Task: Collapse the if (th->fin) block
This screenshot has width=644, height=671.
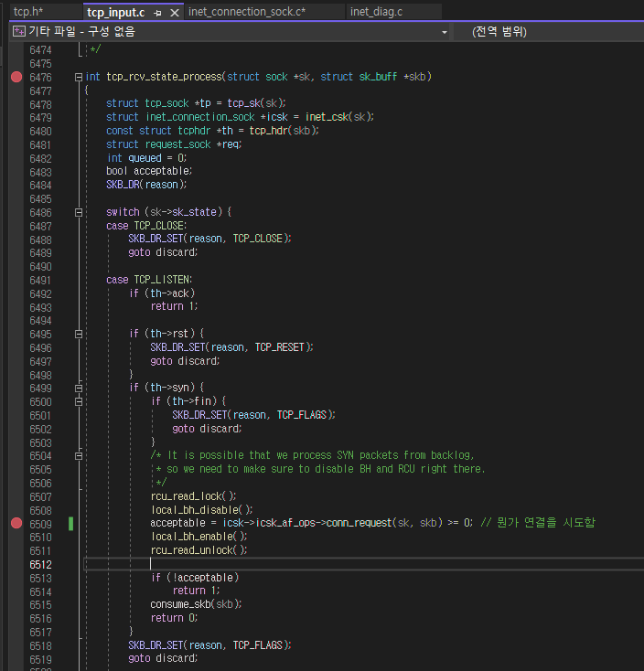Action: 79,401
